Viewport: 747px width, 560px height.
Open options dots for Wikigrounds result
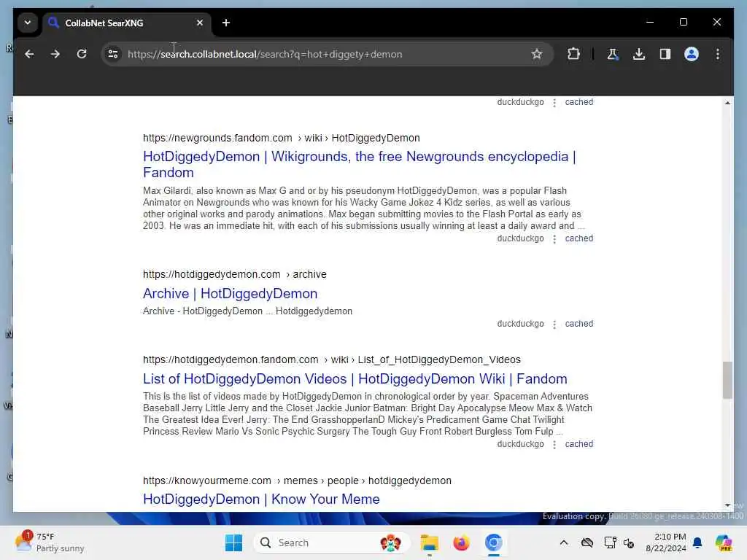click(554, 239)
